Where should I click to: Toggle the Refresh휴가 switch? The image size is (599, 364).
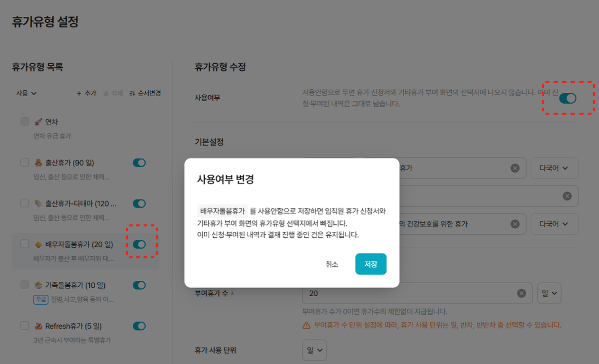tap(139, 326)
